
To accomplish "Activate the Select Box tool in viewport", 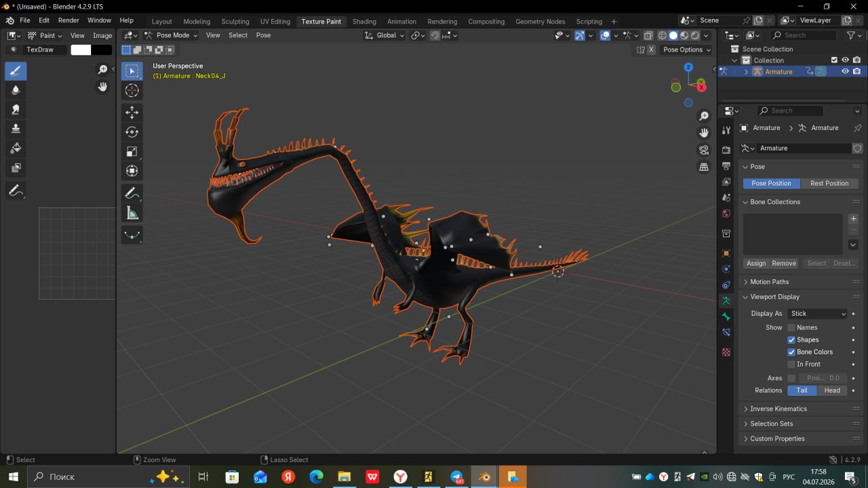I will click(132, 71).
